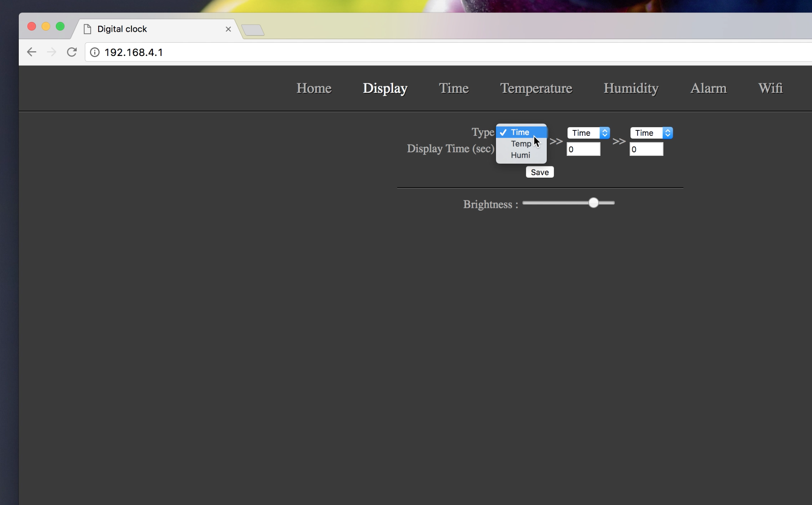Open the Wifi settings page
This screenshot has height=505, width=812.
pyautogui.click(x=770, y=88)
